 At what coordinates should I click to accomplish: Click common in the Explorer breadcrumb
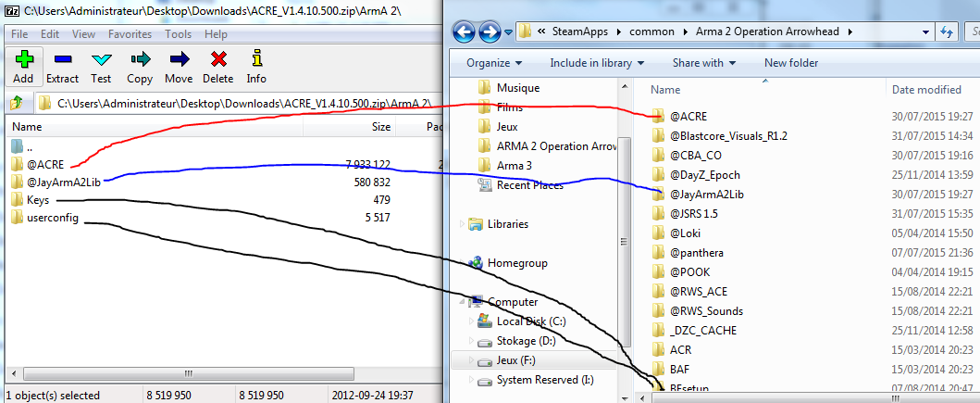(651, 31)
